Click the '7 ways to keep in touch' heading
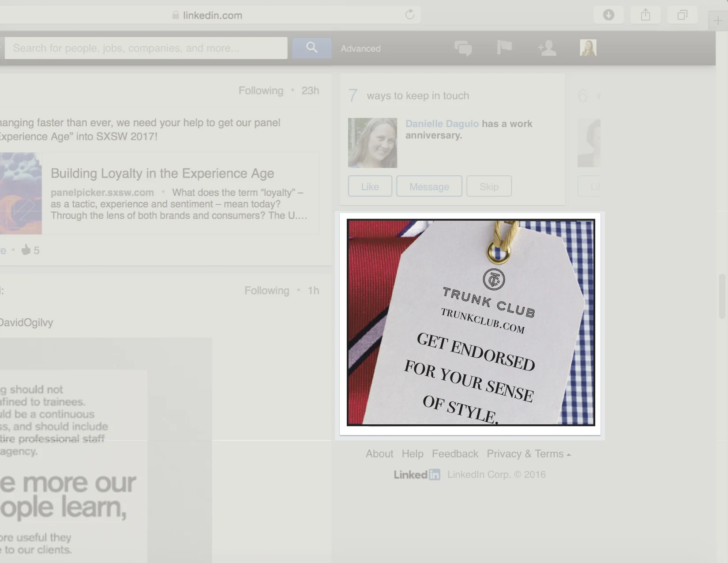This screenshot has width=728, height=563. (x=409, y=95)
